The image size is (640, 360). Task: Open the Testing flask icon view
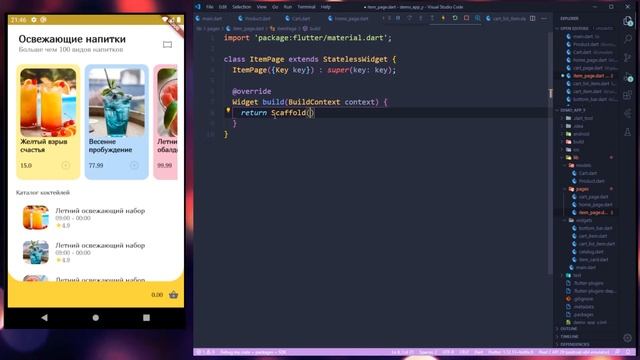click(628, 132)
